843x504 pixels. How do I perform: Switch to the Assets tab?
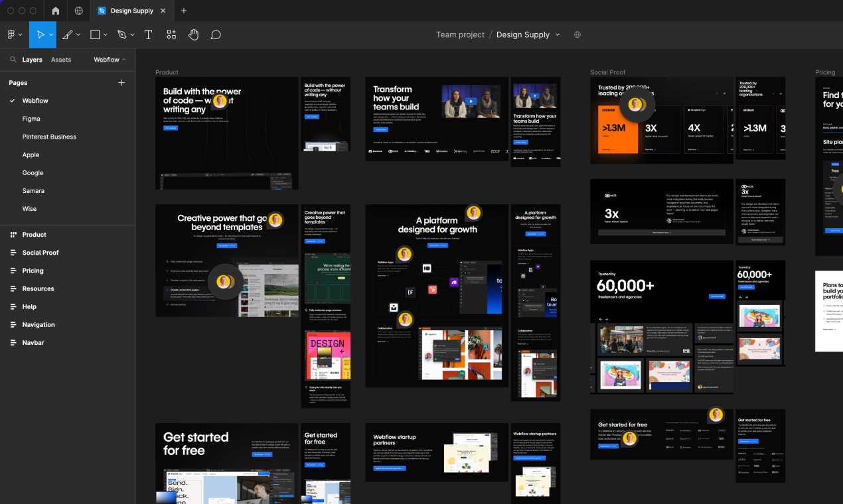tap(61, 60)
